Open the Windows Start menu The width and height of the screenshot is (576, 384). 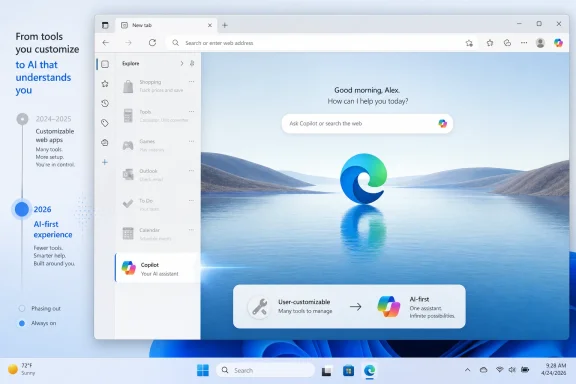coord(203,370)
